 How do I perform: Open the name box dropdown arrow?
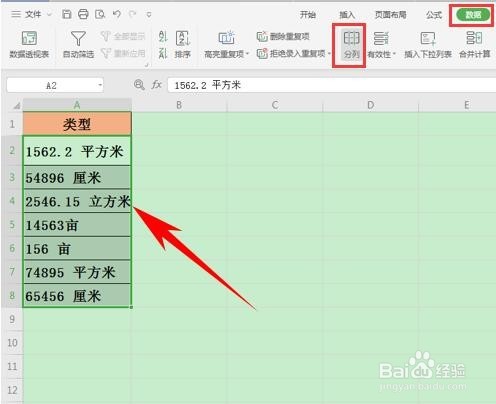click(100, 86)
